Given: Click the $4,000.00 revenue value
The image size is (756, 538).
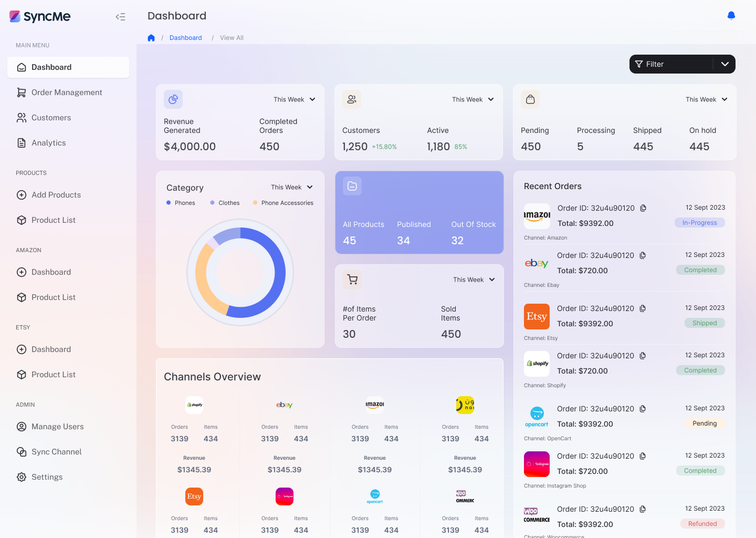Looking at the screenshot, I should tap(190, 147).
